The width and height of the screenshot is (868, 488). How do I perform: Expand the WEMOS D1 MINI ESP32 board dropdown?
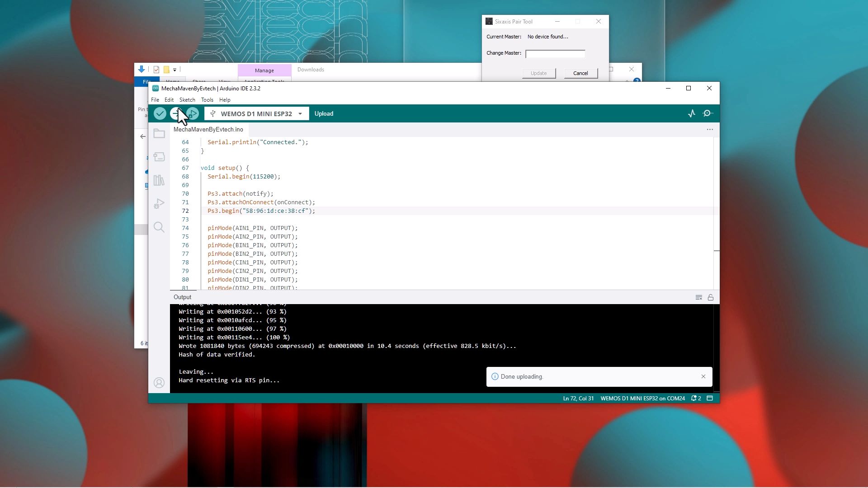300,114
